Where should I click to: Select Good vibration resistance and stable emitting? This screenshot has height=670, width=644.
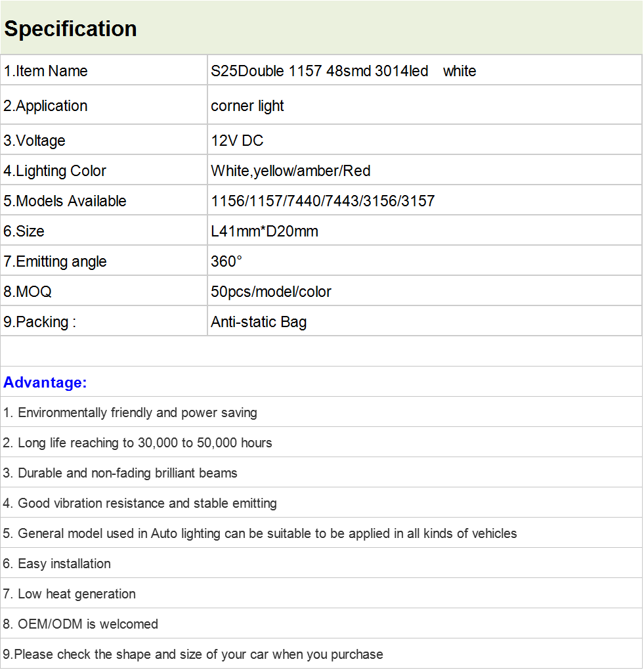[140, 503]
